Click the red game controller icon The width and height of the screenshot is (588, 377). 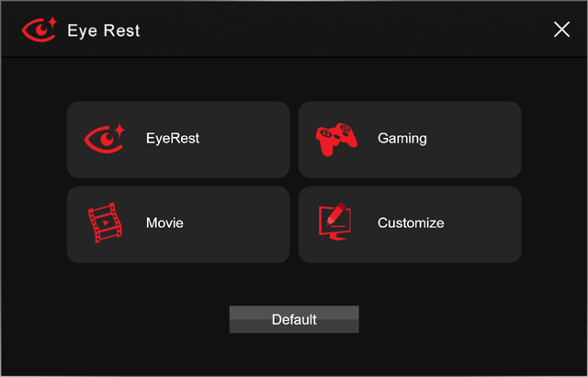click(337, 140)
